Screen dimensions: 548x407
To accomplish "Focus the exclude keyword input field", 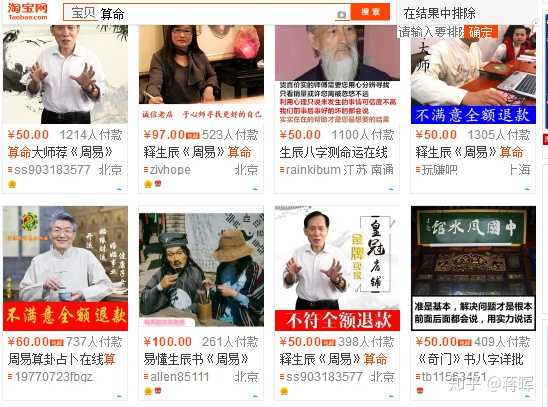I will coord(432,32).
